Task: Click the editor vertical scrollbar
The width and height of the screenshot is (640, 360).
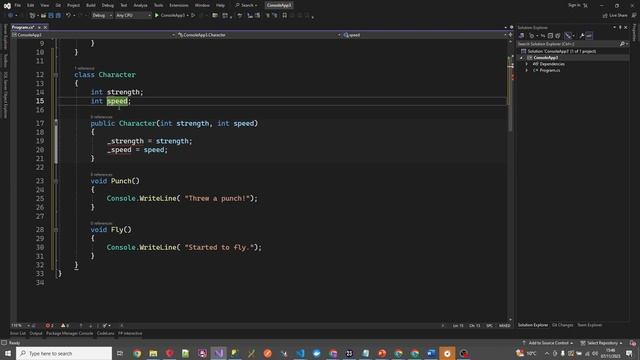Action: [510, 180]
